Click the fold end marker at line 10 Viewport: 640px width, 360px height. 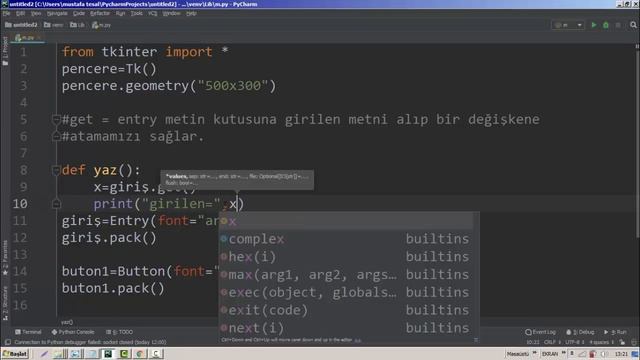tap(56, 204)
